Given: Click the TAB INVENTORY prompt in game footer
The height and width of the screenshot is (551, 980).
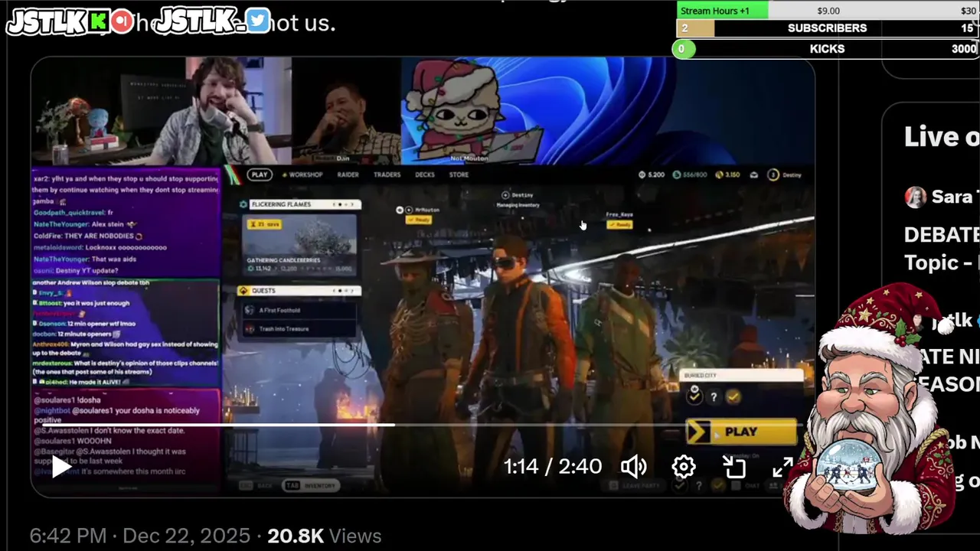Looking at the screenshot, I should pos(309,486).
